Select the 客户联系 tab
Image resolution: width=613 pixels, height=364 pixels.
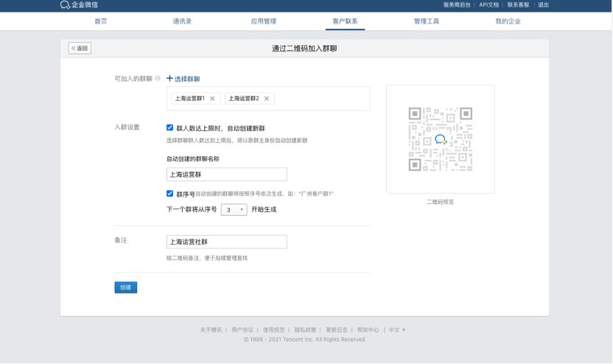pyautogui.click(x=346, y=21)
